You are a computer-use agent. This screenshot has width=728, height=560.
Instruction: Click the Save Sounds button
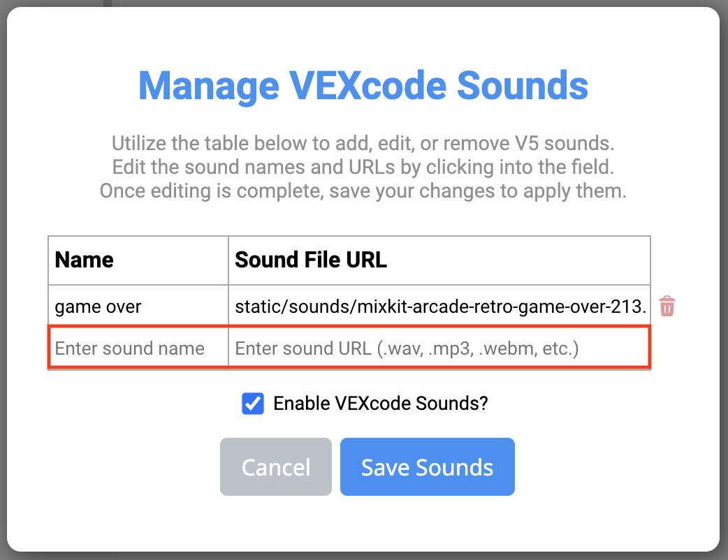[x=427, y=466]
